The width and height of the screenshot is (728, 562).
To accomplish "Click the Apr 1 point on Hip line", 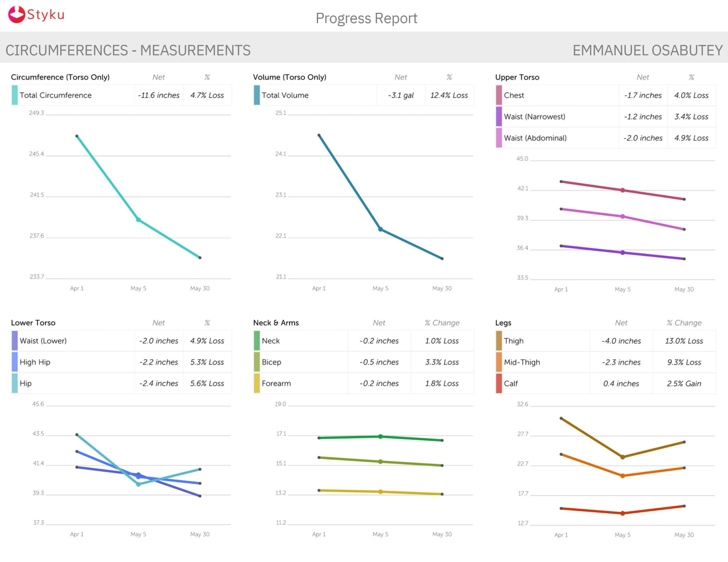I will coord(77,435).
